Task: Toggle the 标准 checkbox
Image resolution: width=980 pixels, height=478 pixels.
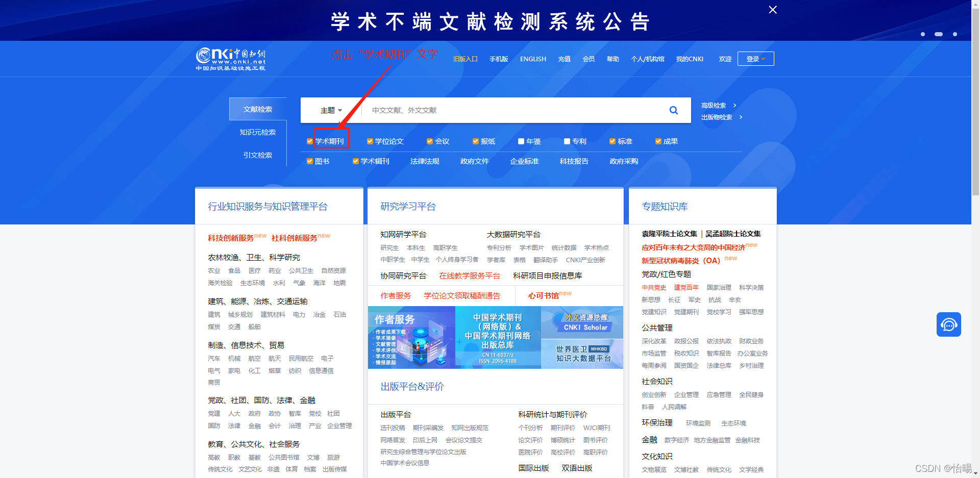Action: click(612, 141)
